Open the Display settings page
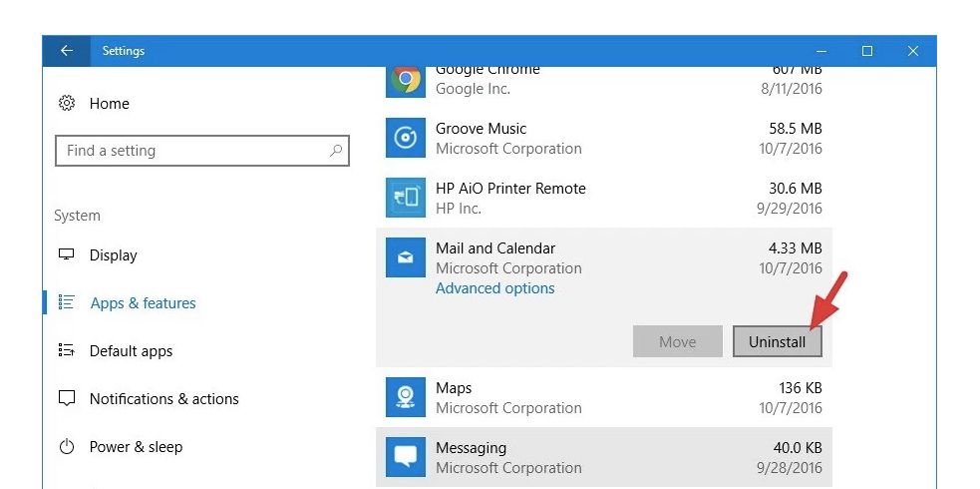This screenshot has width=980, height=489. [x=113, y=255]
